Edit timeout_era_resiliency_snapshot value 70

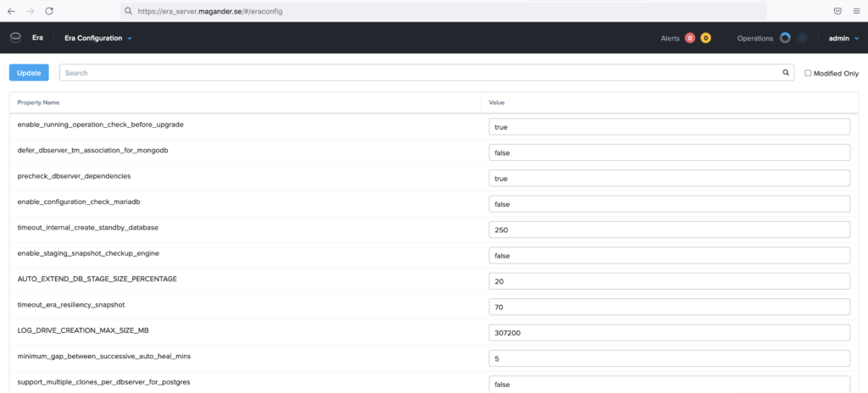pos(670,307)
